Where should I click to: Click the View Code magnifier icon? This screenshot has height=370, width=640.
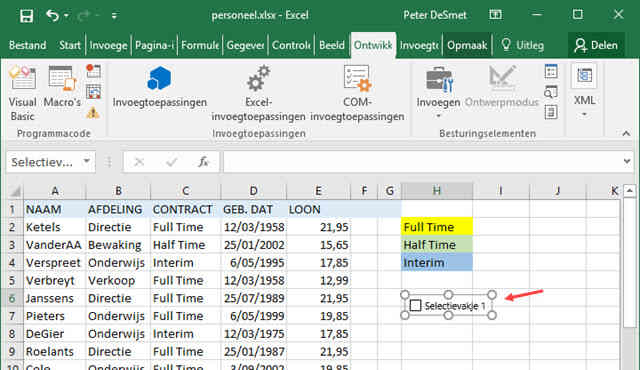[x=551, y=92]
